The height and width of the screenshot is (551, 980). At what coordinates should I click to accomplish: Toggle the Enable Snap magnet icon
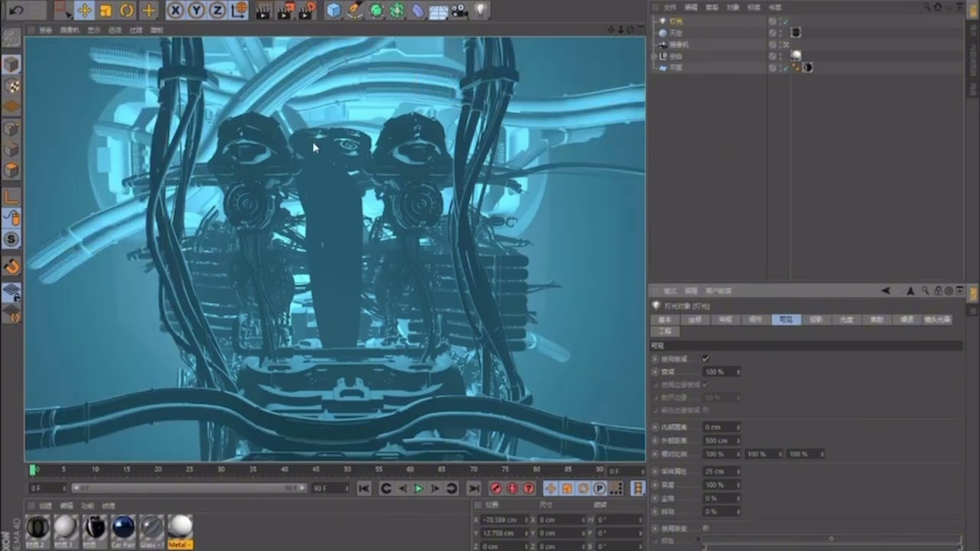(x=11, y=266)
